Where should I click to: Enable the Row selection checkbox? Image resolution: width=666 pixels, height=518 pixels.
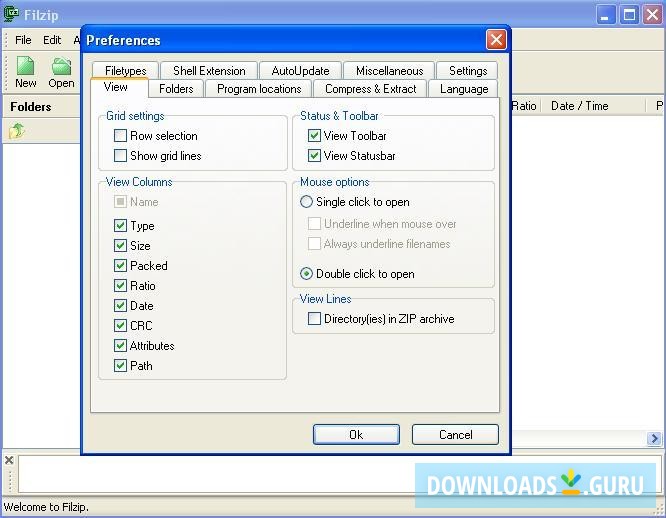tap(120, 136)
